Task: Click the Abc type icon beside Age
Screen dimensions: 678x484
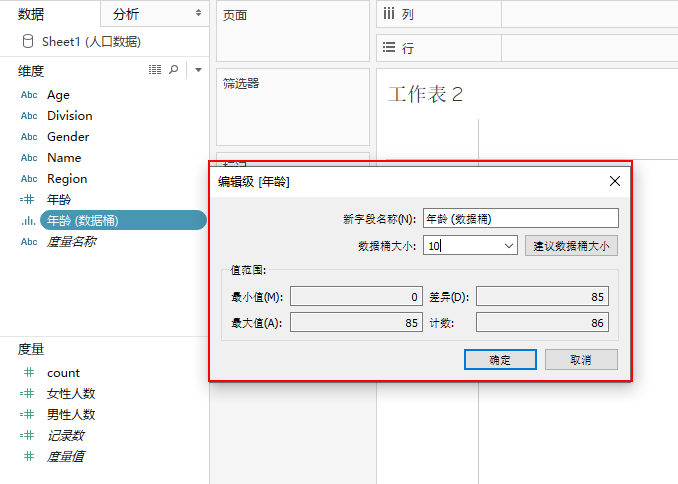Action: tap(29, 95)
